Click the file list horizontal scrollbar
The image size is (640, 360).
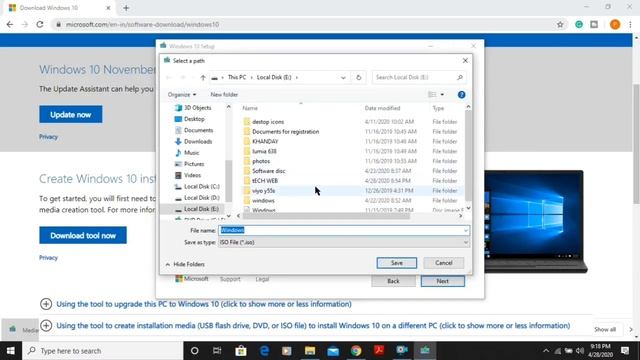[x=327, y=216]
